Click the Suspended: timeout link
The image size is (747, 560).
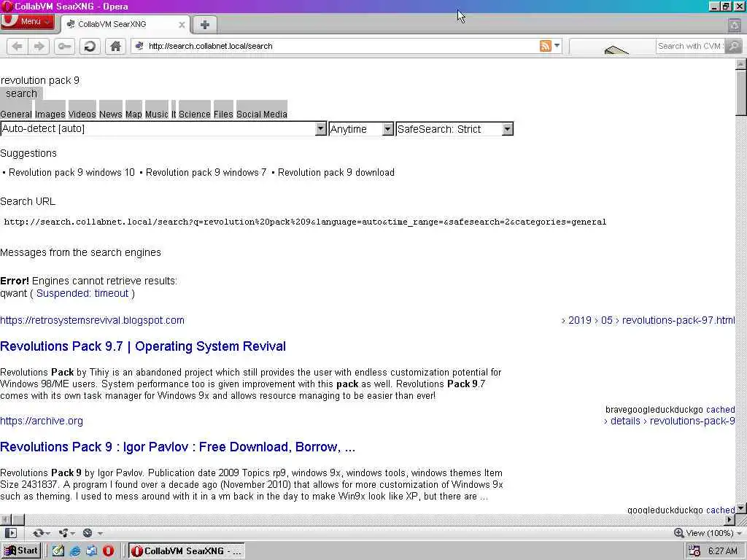click(x=82, y=293)
